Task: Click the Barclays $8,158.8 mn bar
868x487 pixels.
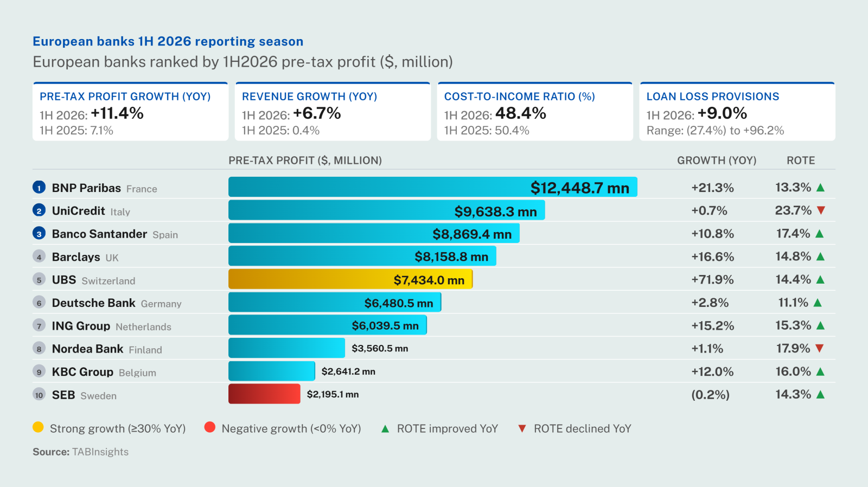Action: [x=362, y=256]
